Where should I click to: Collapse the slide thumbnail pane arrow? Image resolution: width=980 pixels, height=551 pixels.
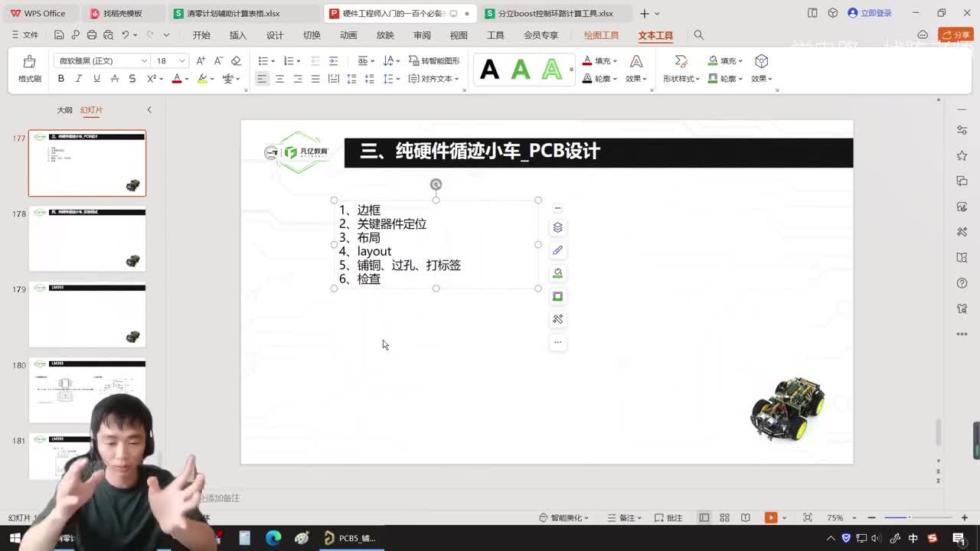[x=149, y=110]
